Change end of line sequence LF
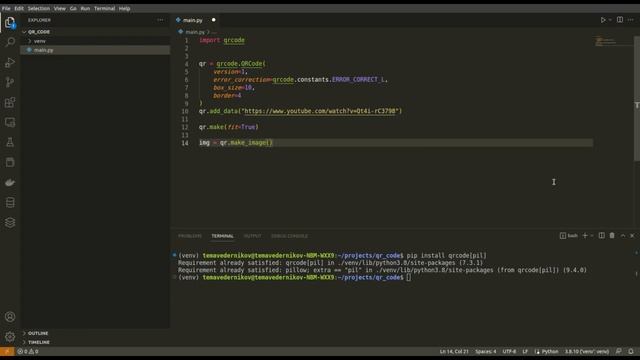This screenshot has height=360, width=640. tap(525, 351)
